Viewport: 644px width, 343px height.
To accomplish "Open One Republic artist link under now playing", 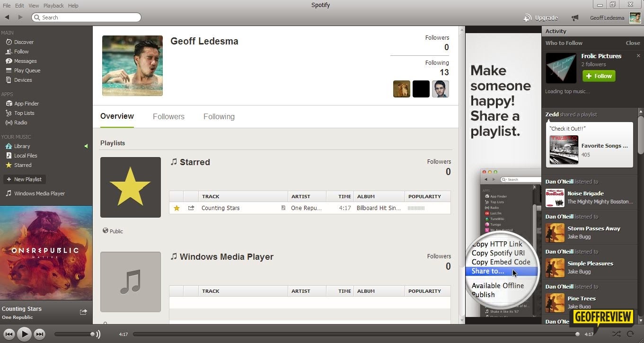I will click(x=18, y=317).
